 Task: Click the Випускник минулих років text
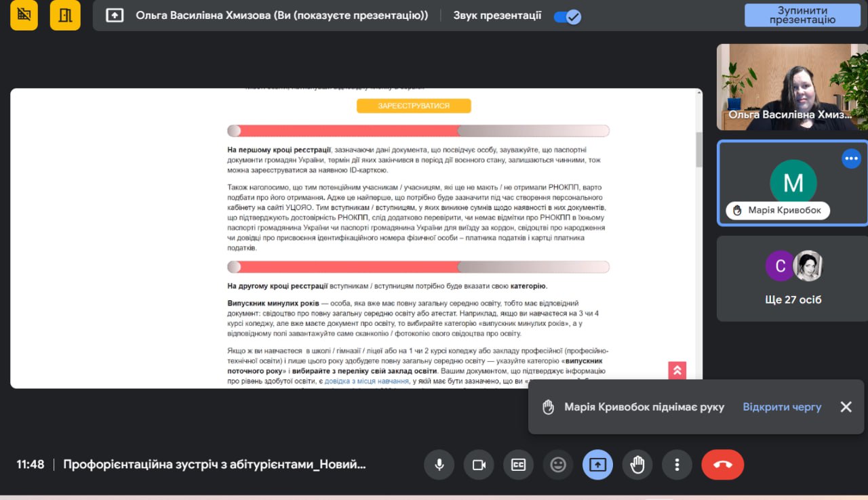(x=273, y=304)
